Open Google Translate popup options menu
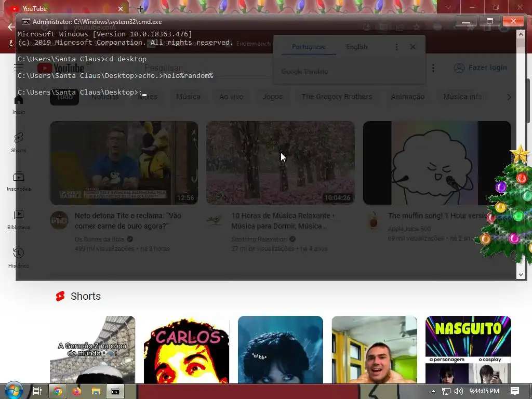The width and height of the screenshot is (532, 399). point(396,47)
